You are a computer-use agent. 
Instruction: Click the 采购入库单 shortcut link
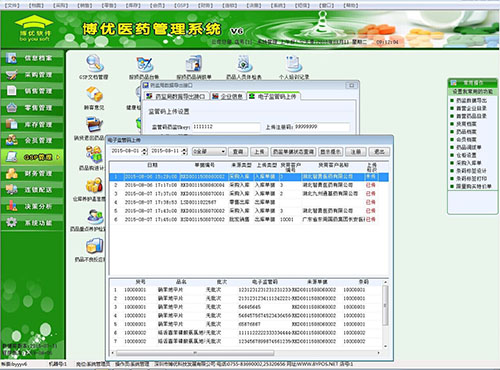pyautogui.click(x=469, y=163)
